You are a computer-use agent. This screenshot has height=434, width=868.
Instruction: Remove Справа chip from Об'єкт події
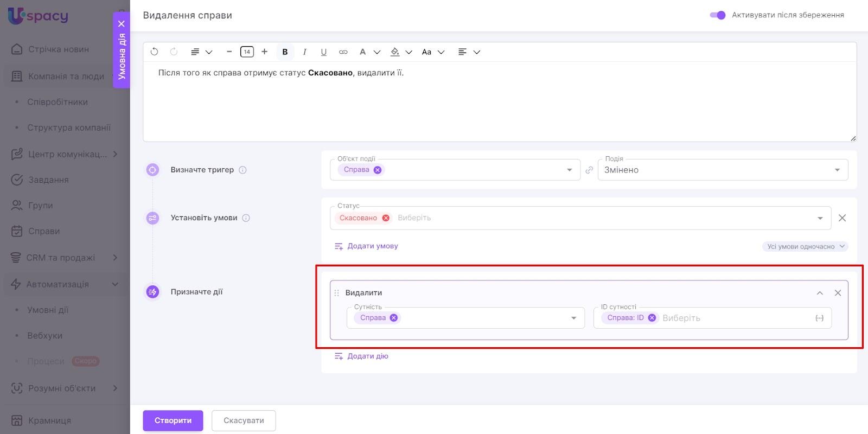[378, 170]
